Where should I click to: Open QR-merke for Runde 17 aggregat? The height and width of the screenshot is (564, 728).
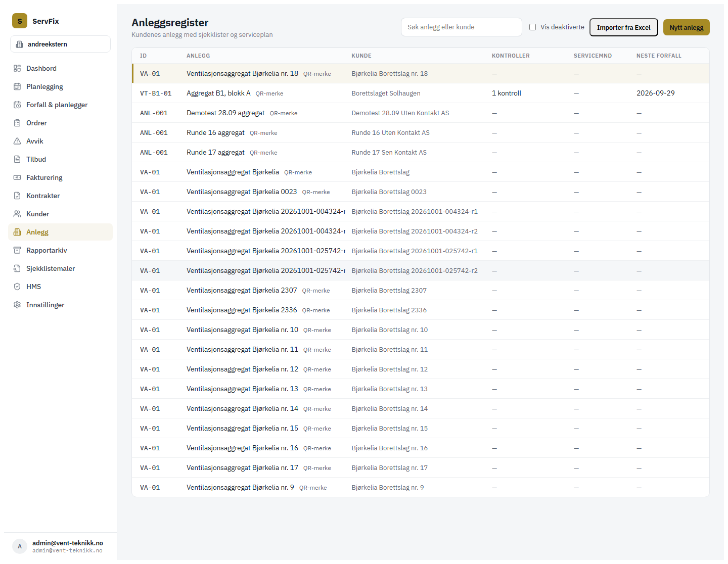pos(263,153)
